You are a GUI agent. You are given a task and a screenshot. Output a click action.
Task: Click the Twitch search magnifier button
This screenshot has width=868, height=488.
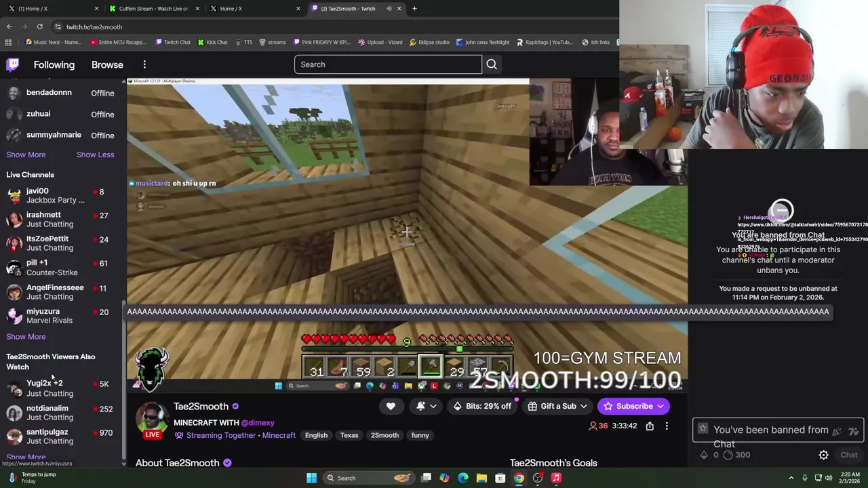[x=492, y=64]
